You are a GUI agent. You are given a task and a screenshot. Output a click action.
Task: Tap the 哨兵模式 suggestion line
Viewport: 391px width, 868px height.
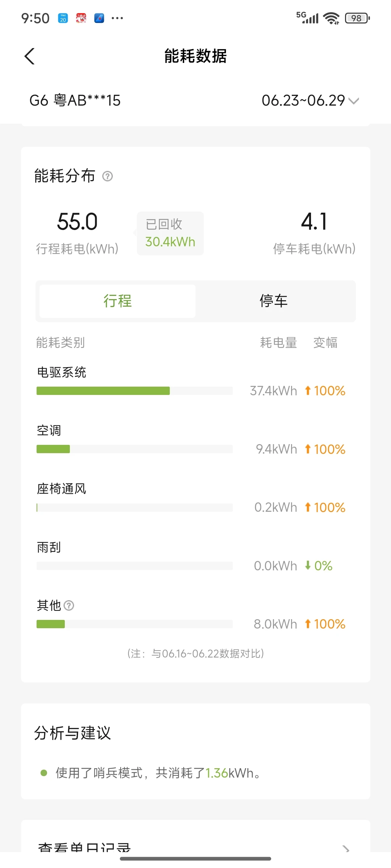(158, 773)
